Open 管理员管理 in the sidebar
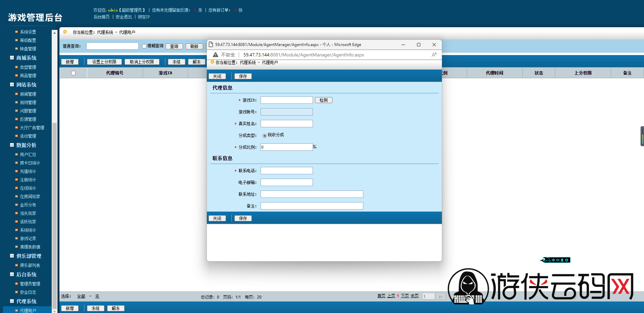Viewport: 644px width, 313px height. click(30, 284)
